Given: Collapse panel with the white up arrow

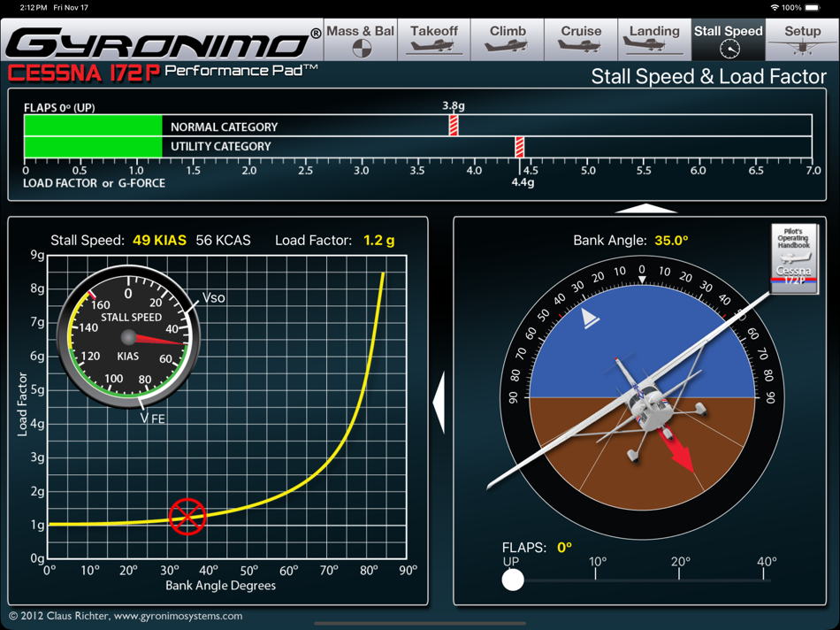Looking at the screenshot, I should click(x=646, y=208).
